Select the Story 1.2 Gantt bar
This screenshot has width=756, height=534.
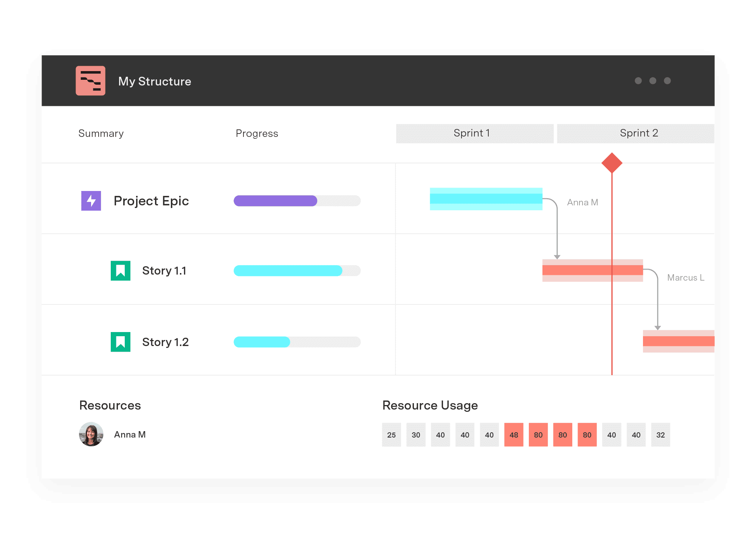[x=678, y=341]
